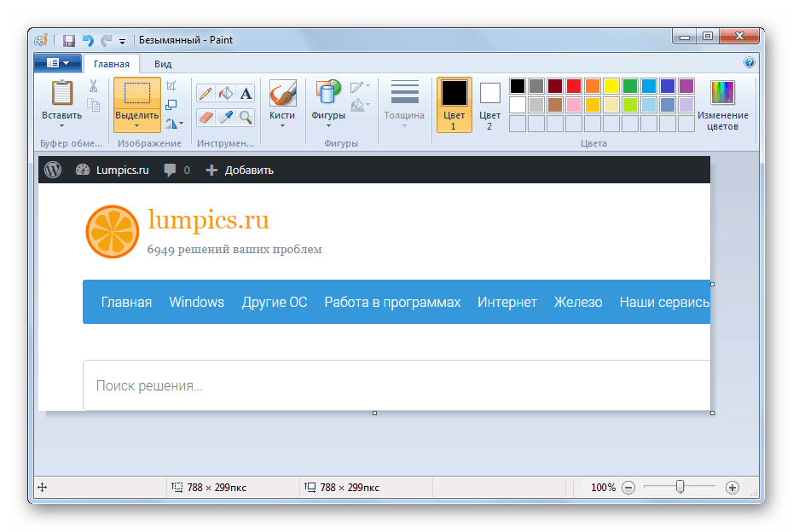
Task: Toggle Цвет 2 as the active color
Action: tap(489, 102)
